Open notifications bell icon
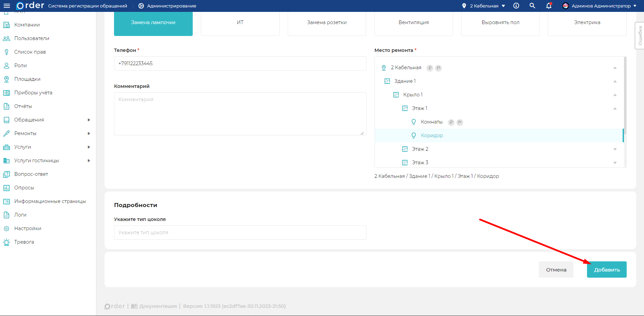The width and height of the screenshot is (644, 316). click(549, 6)
